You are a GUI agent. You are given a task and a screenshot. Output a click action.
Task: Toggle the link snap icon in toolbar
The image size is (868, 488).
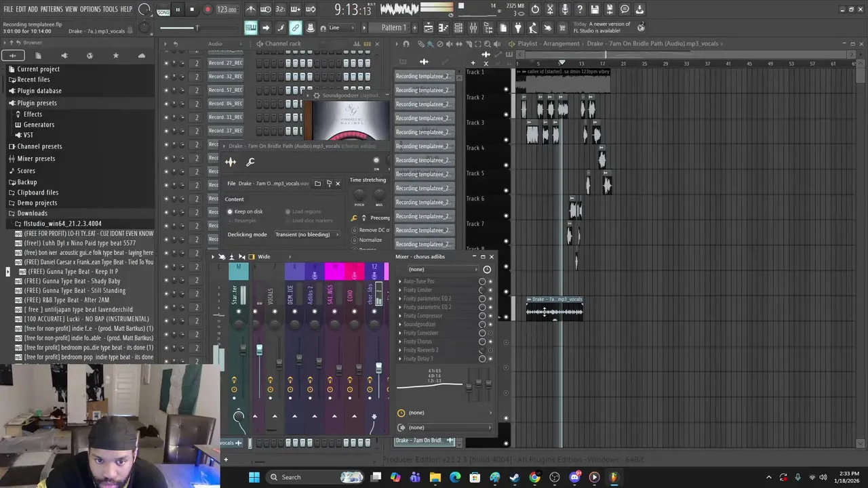click(296, 28)
